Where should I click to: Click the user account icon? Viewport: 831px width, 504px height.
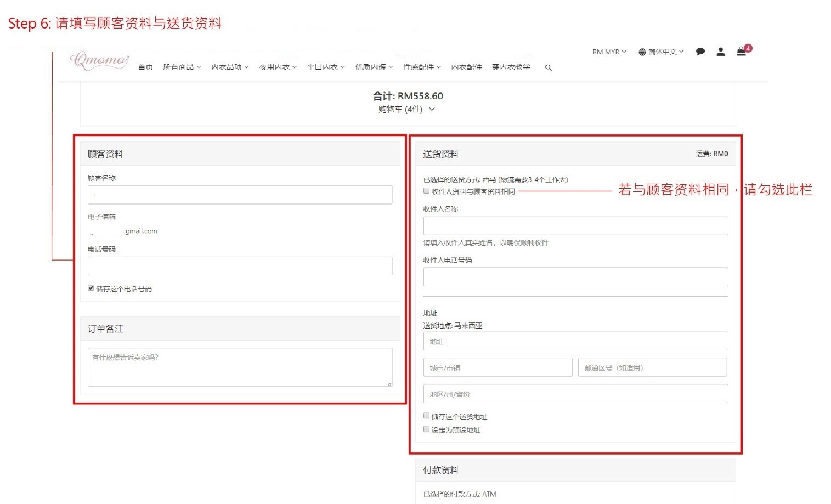coord(721,52)
